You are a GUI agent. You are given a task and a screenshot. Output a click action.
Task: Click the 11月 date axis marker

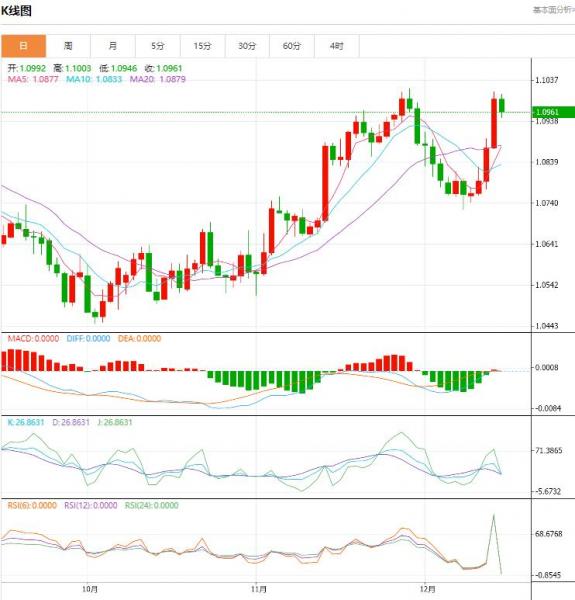click(x=259, y=589)
